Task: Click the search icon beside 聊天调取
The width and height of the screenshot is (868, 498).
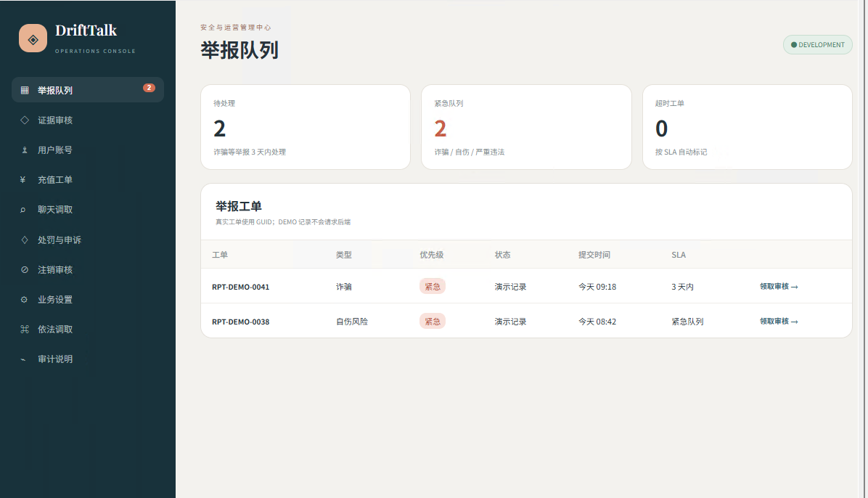Action: [x=22, y=209]
